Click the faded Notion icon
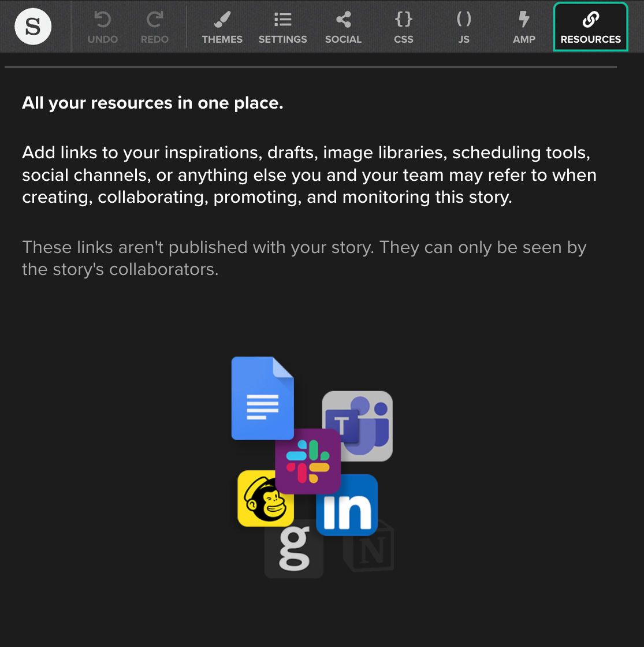The width and height of the screenshot is (644, 647). (369, 547)
